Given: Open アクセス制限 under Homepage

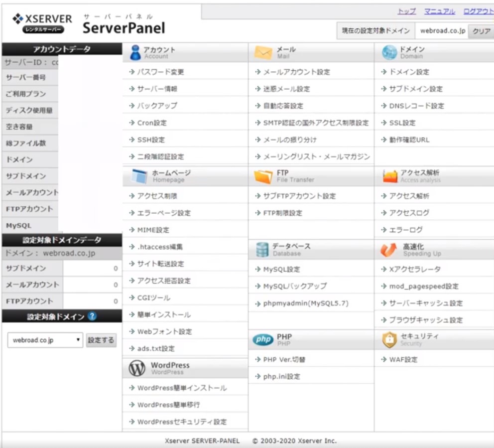Looking at the screenshot, I should (157, 196).
